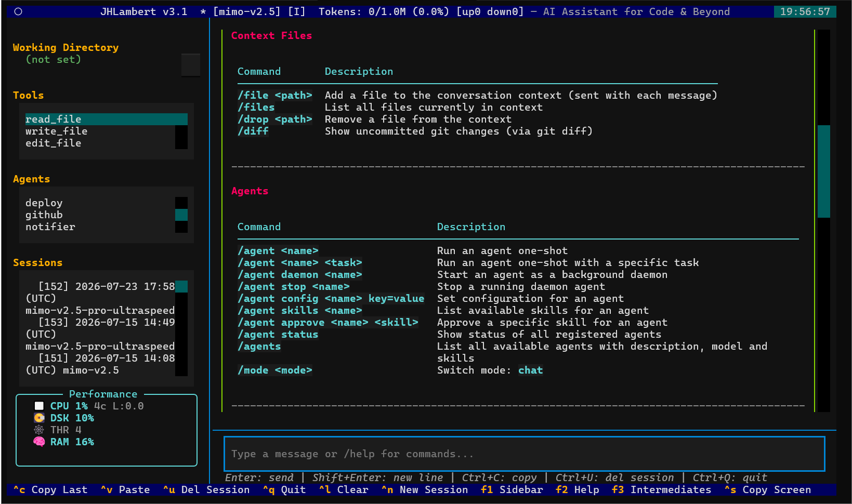
Task: Select the notifier agent
Action: point(100,227)
